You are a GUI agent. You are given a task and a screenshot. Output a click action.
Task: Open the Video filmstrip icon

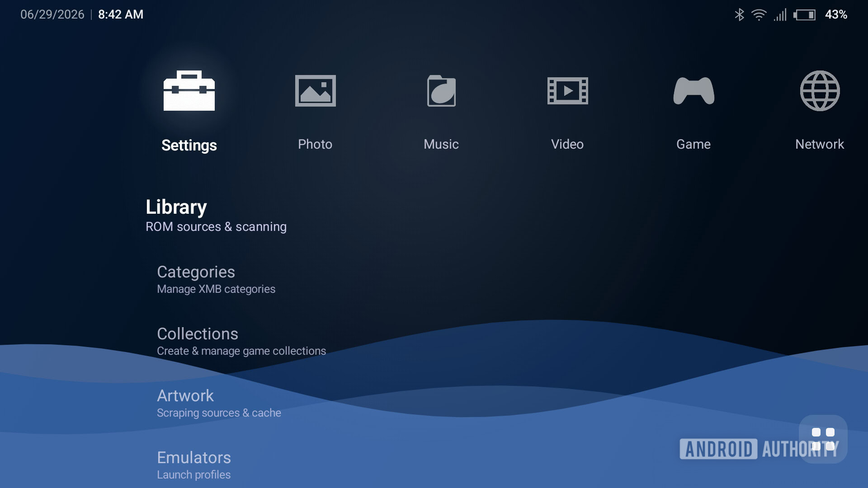coord(568,91)
